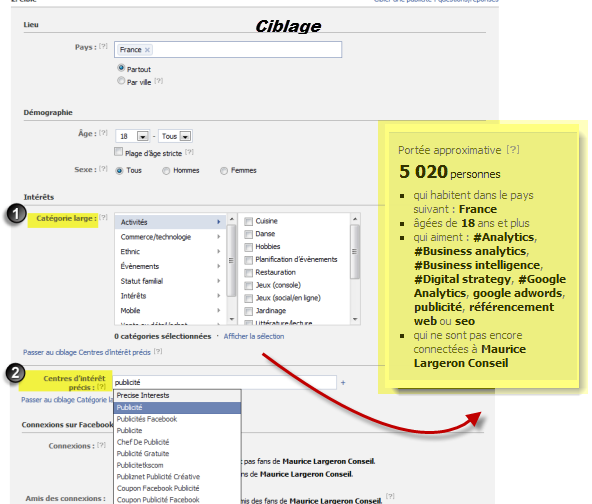Click help [?] next to Pays
592x504 pixels.
pyautogui.click(x=103, y=46)
